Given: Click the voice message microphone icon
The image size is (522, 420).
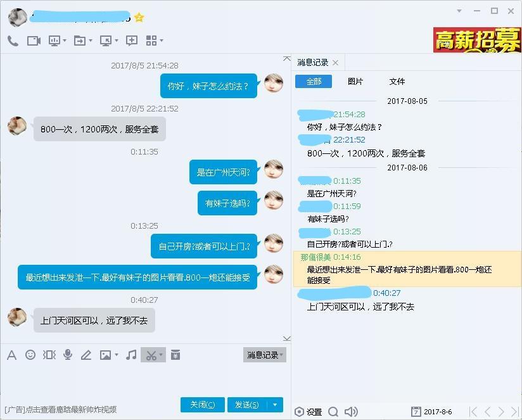Looking at the screenshot, I should [68, 355].
